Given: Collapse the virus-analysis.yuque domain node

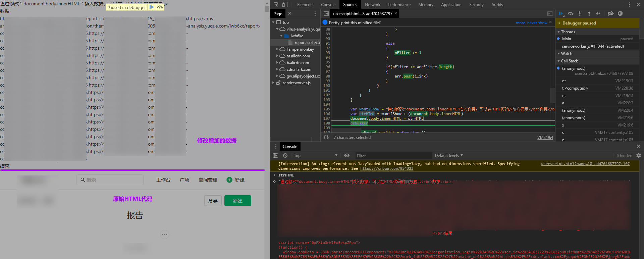Looking at the screenshot, I should [277, 29].
